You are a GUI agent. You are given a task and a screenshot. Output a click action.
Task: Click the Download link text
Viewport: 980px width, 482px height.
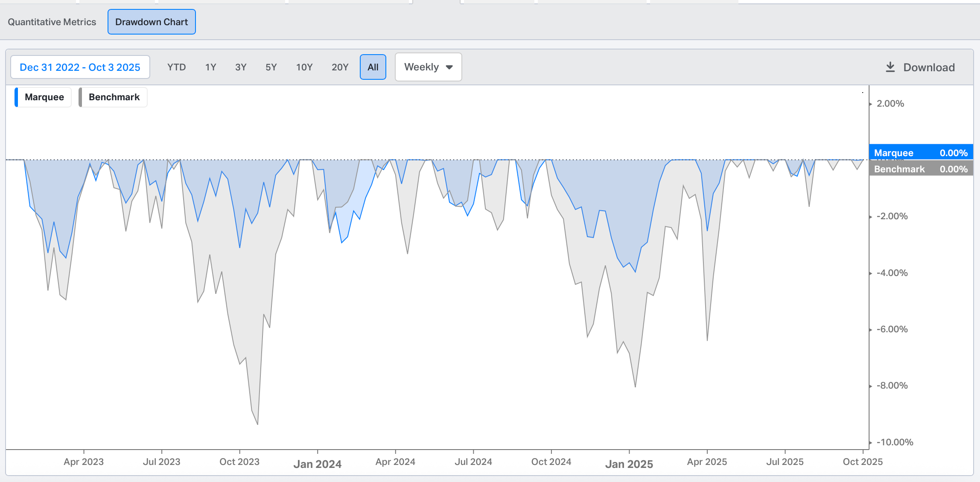[x=929, y=67]
